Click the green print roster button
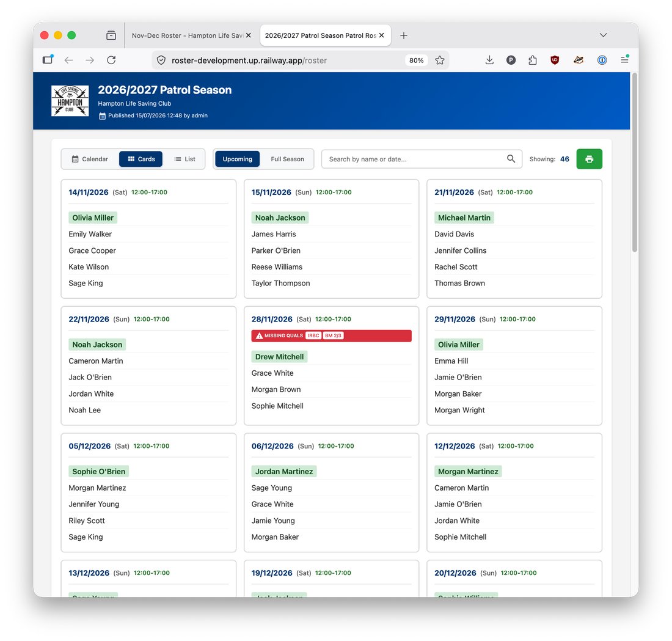The width and height of the screenshot is (672, 641). click(589, 159)
